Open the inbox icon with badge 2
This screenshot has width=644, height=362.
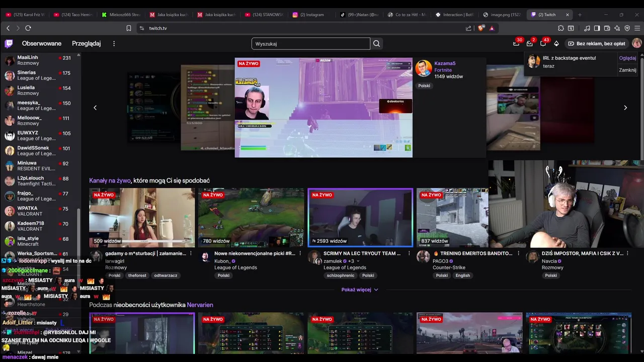(530, 44)
